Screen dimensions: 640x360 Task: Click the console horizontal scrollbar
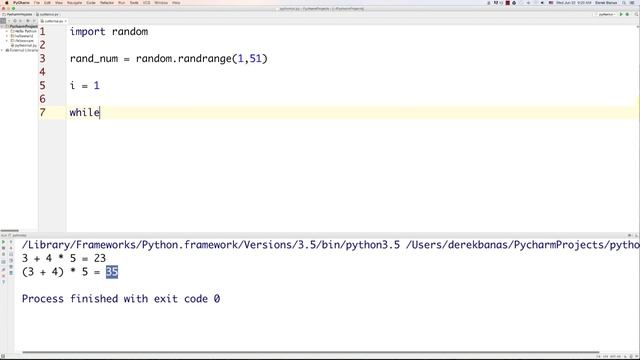pyautogui.click(x=310, y=352)
